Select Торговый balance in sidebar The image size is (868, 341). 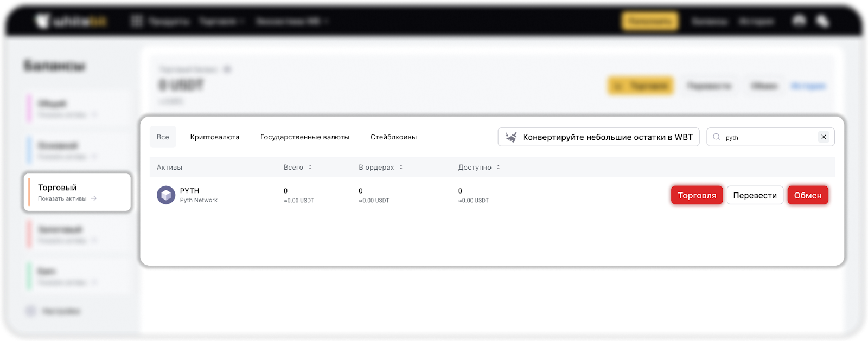77,192
